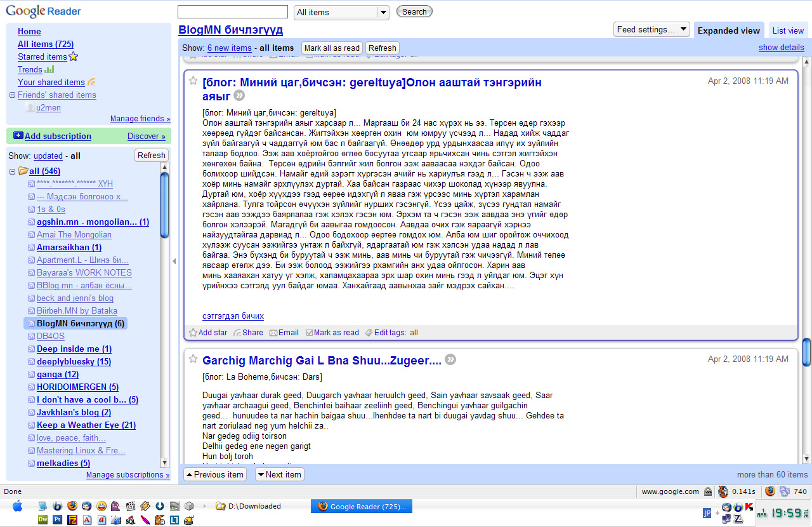Click the Fasterfox timer icon in status bar
Viewport: 812px width, 527px height.
tap(723, 491)
